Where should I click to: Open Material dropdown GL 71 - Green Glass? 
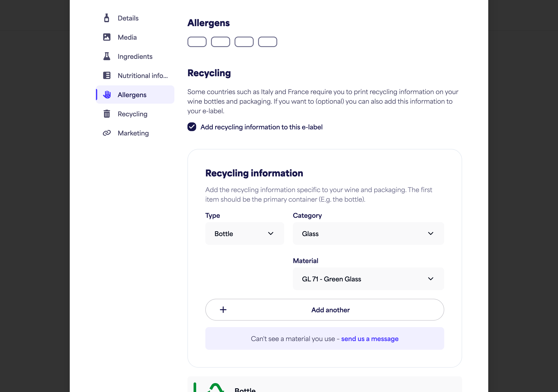368,279
